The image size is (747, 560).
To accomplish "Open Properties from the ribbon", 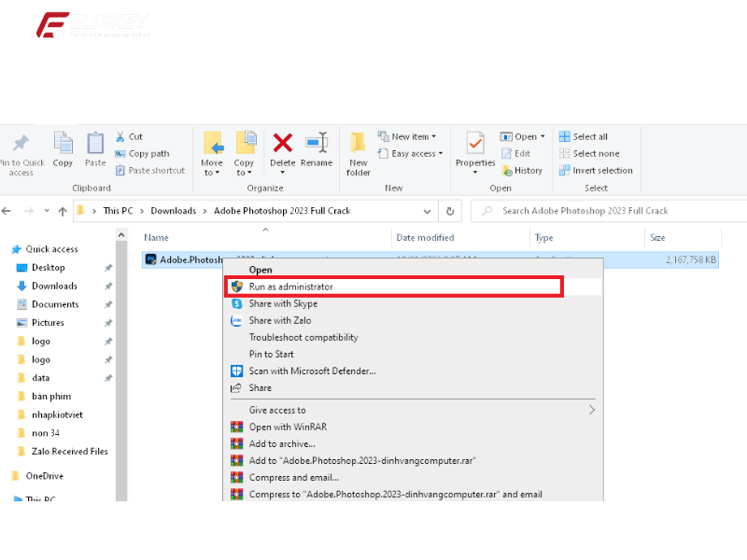I will coord(475,143).
